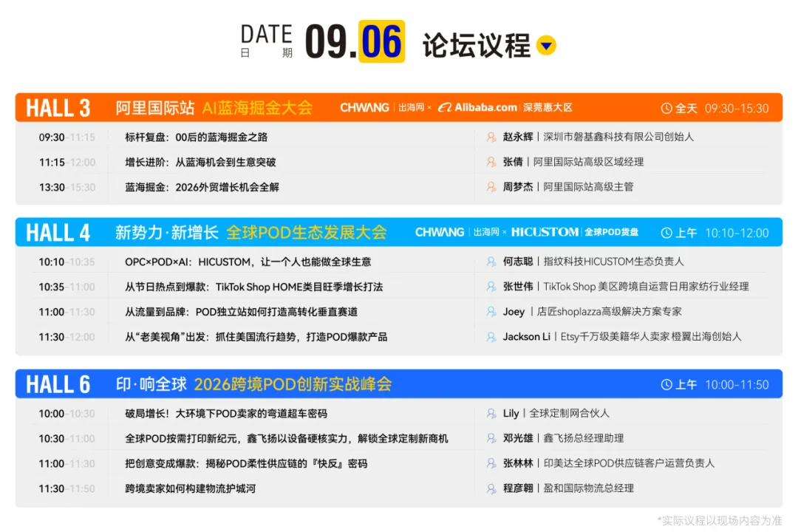Click the HALL 6 heading
The width and height of the screenshot is (798, 532).
tap(58, 384)
